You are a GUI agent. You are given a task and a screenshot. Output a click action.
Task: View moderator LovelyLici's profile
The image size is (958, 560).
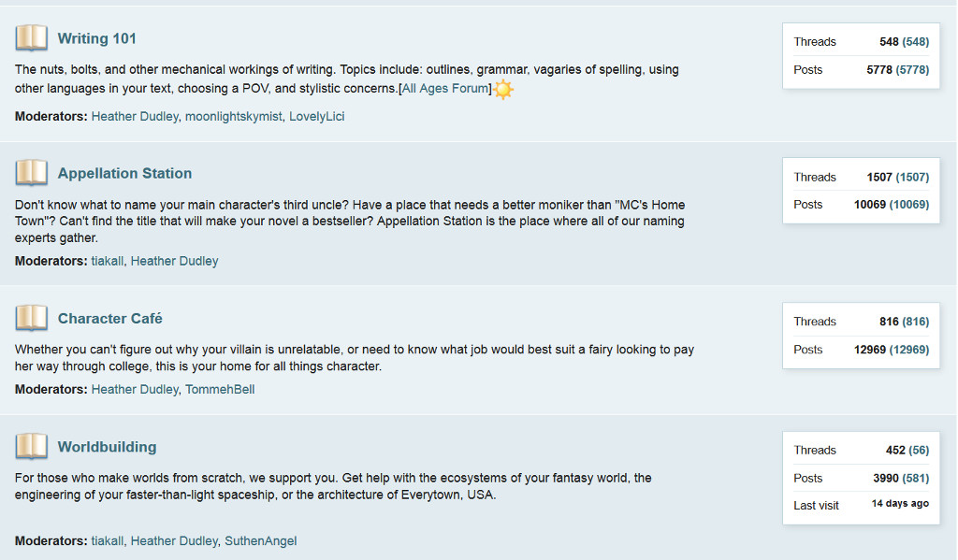316,117
